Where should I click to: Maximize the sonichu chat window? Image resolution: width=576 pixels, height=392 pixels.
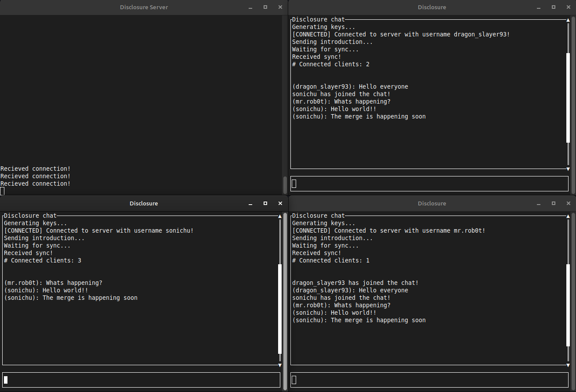click(265, 204)
